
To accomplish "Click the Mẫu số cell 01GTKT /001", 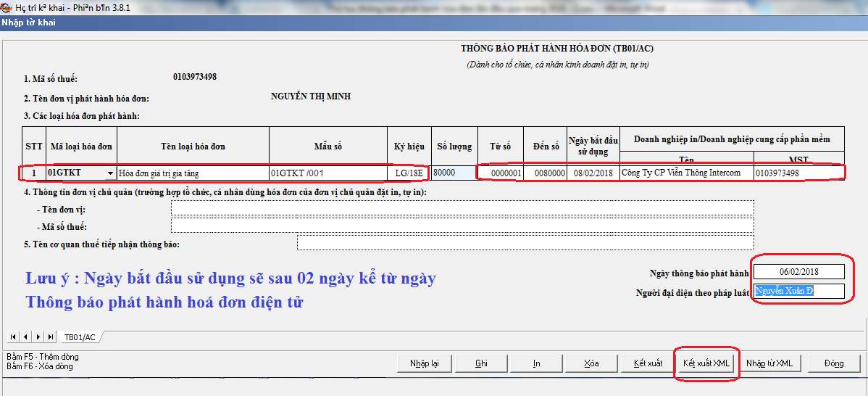I will point(327,173).
